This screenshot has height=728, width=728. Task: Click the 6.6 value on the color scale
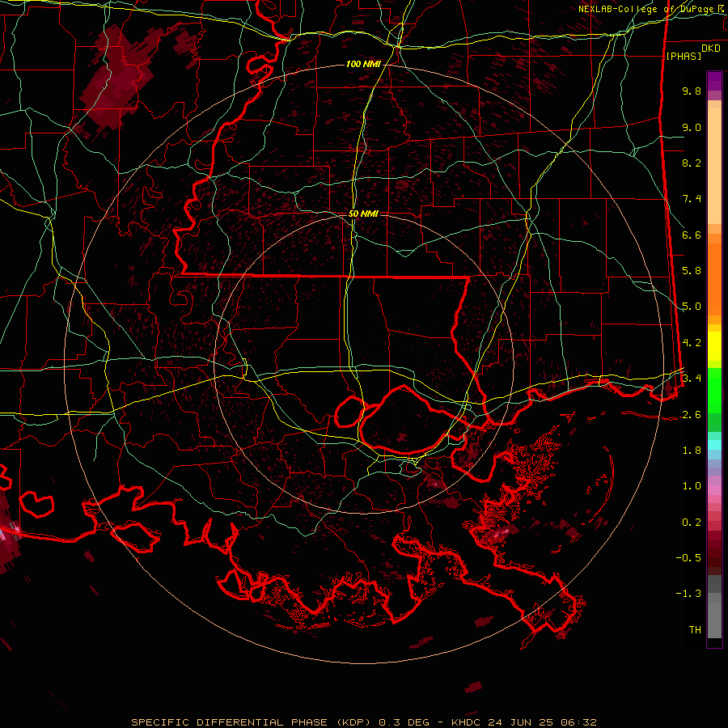(692, 235)
